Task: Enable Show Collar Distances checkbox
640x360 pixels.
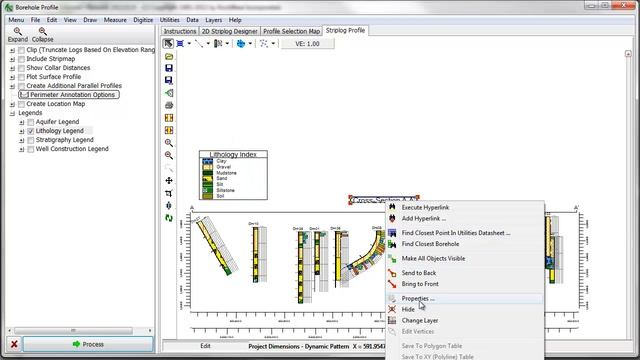Action: pyautogui.click(x=22, y=68)
